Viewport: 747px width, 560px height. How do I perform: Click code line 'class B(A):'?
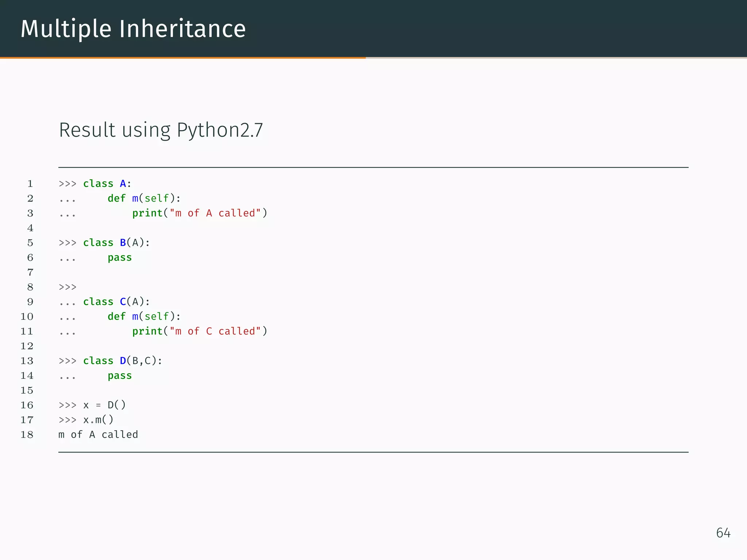click(x=116, y=243)
